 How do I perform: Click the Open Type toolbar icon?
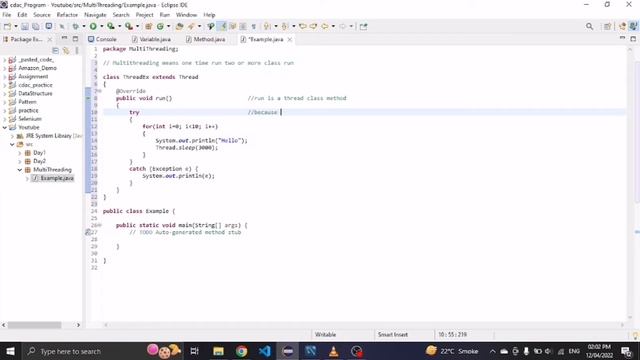tap(179, 27)
